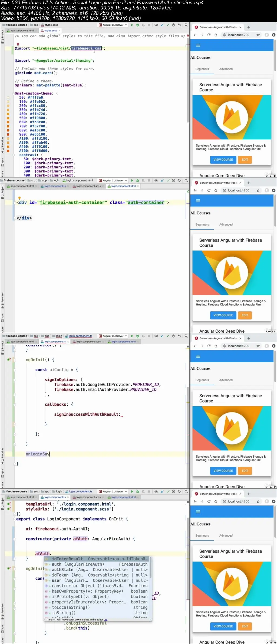The height and width of the screenshot is (644, 277).
Task: Choose toString() in autocomplete popup
Action: click(x=96, y=613)
